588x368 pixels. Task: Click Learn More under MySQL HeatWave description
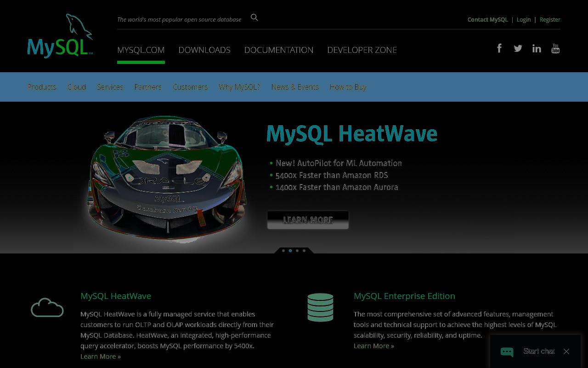point(101,356)
